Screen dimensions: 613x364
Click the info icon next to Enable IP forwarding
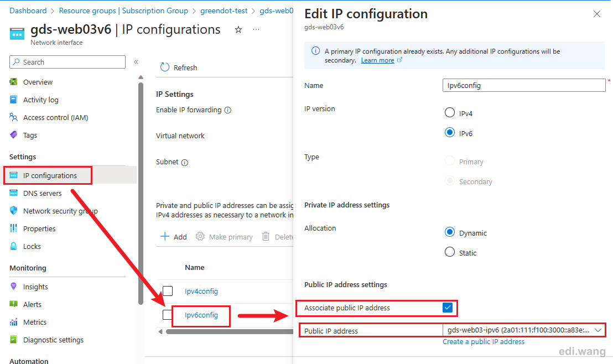pyautogui.click(x=228, y=110)
